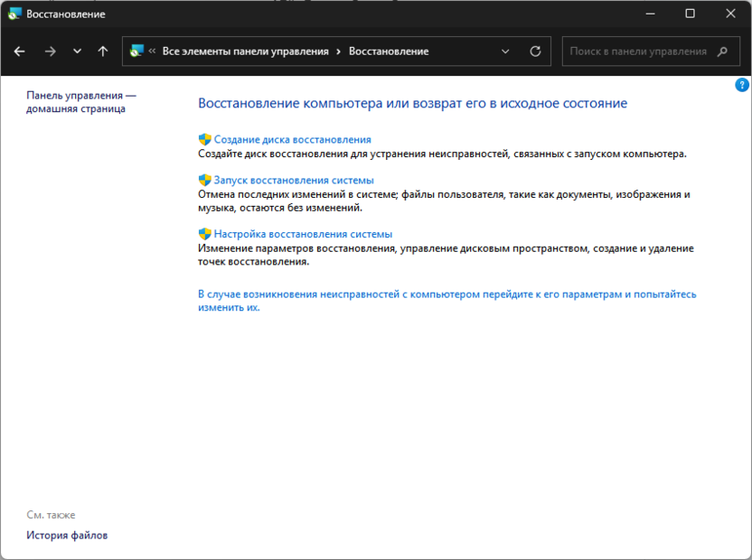The width and height of the screenshot is (752, 560).
Task: Focus the Поиск в панели управления field
Action: [638, 51]
